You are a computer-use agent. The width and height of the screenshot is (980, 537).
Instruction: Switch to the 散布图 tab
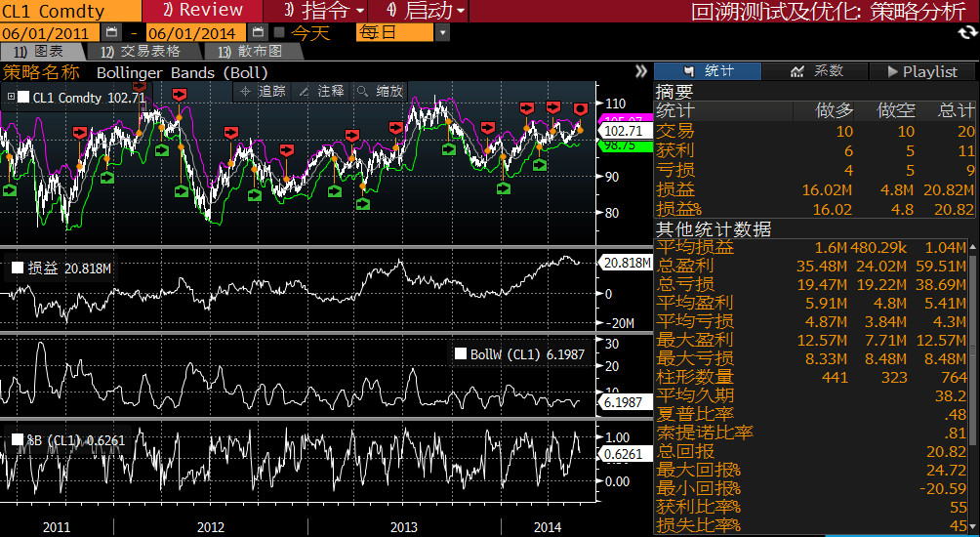click(x=251, y=52)
